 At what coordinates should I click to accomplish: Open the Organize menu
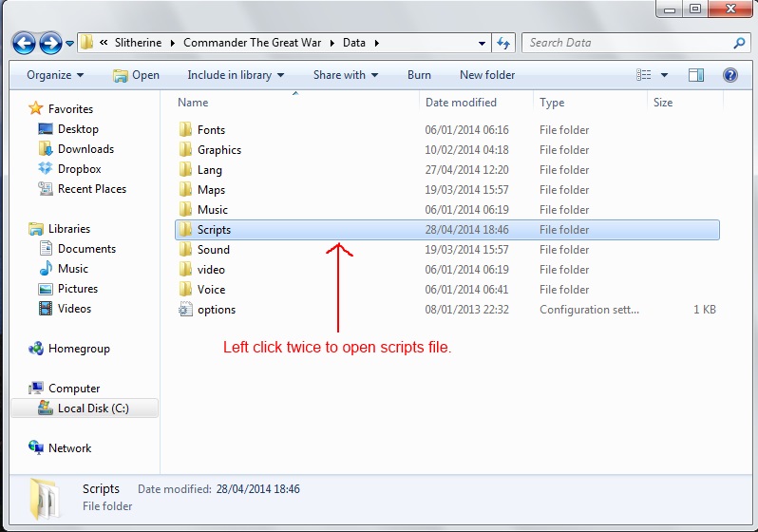click(x=55, y=75)
